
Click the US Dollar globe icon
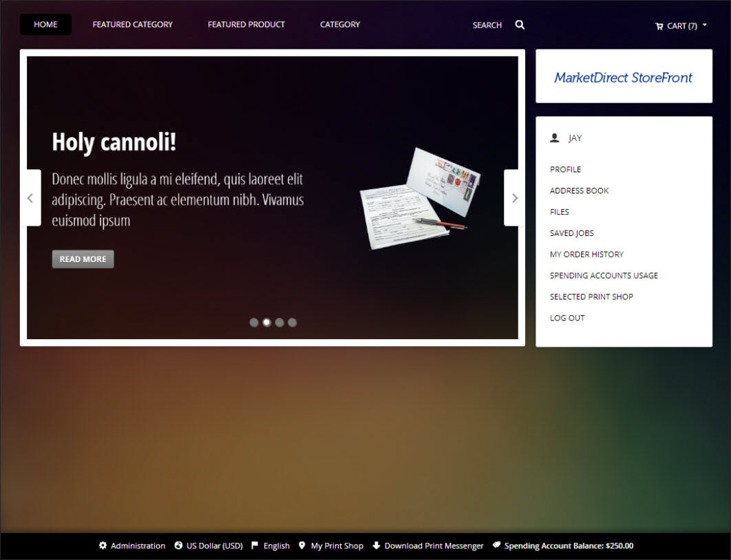click(x=178, y=546)
